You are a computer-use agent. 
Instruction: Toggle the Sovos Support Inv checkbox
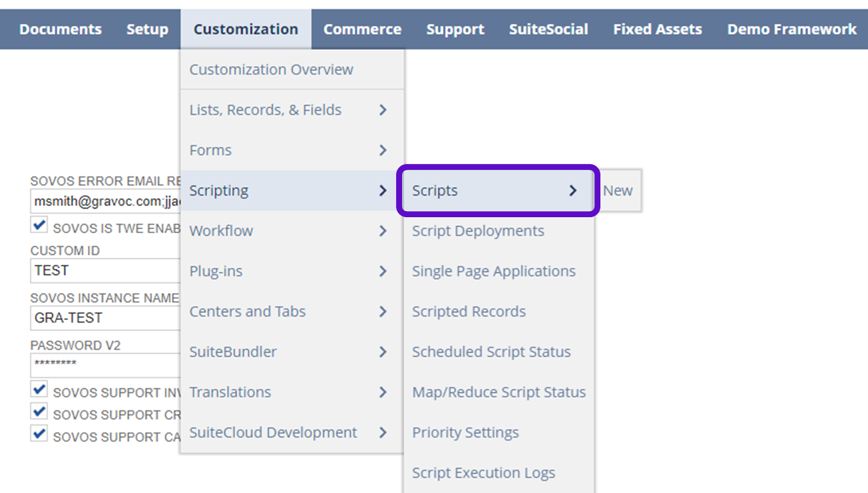[x=39, y=390]
